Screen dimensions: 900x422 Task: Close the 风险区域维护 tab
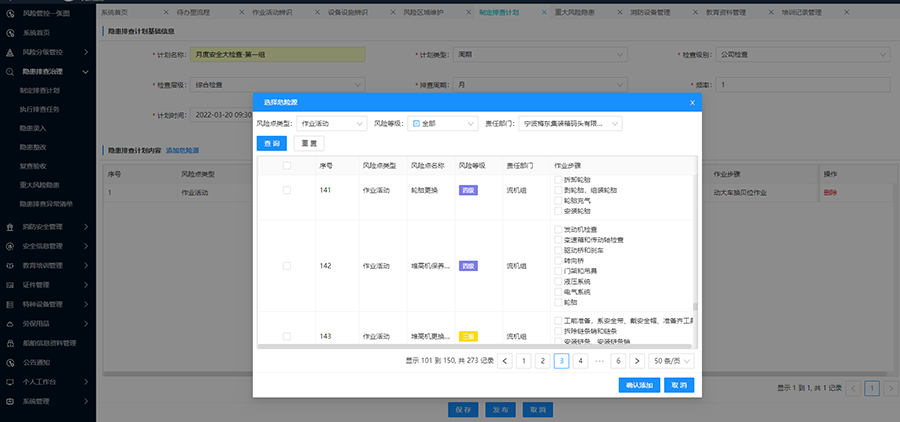(x=468, y=12)
